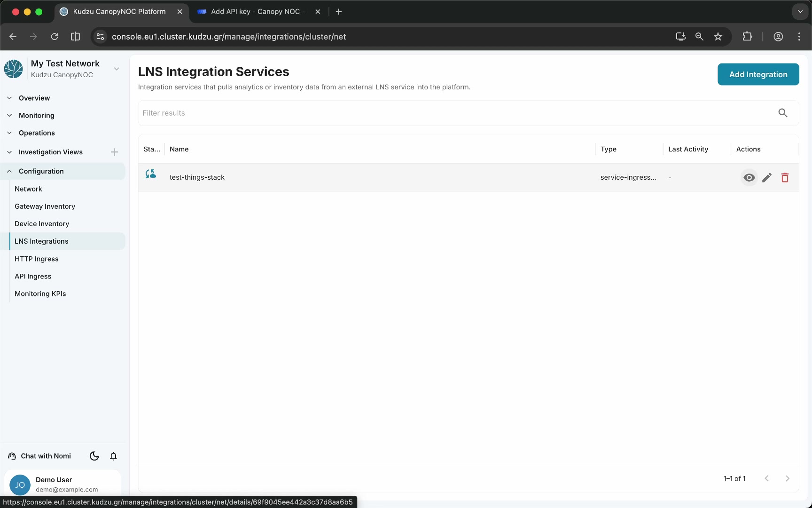This screenshot has height=508, width=812.
Task: Open Demo User profile card
Action: click(x=62, y=484)
